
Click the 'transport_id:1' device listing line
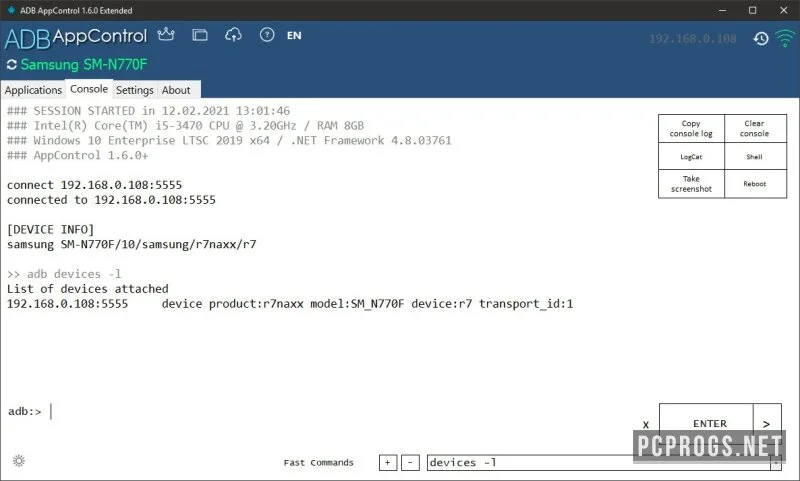pyautogui.click(x=290, y=304)
